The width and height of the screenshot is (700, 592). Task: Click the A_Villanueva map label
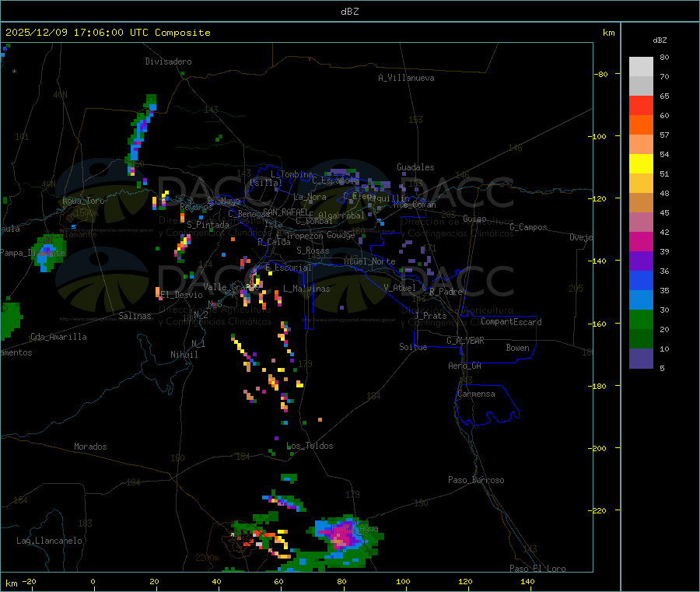[x=406, y=78]
